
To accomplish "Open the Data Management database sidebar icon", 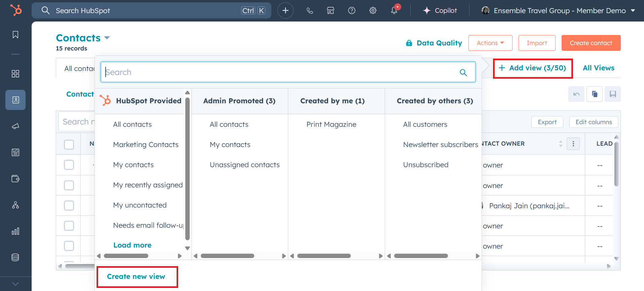I will point(15,257).
